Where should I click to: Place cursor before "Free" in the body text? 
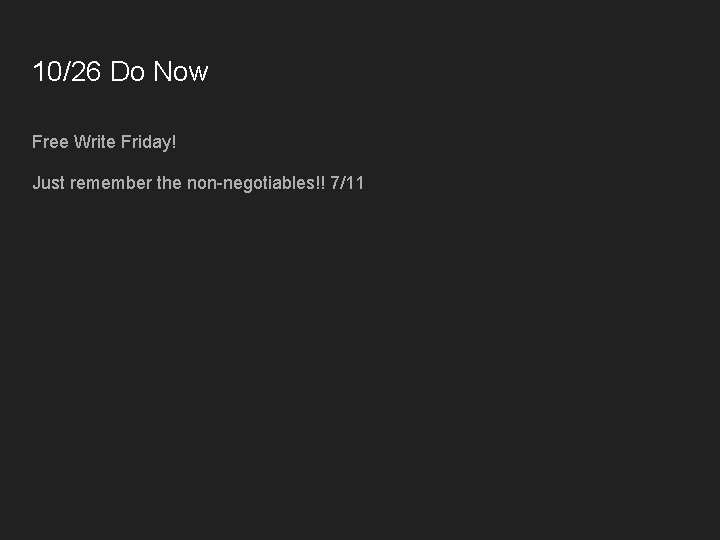pos(32,142)
